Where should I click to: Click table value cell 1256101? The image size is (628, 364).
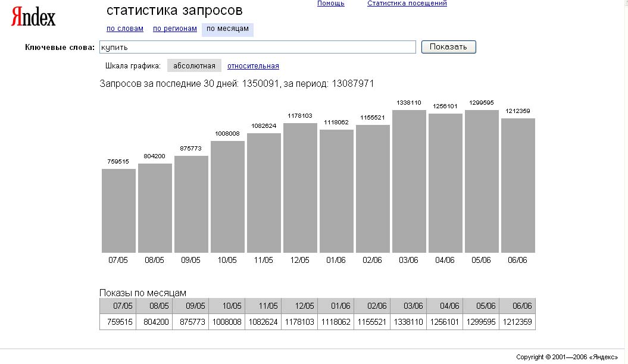445,322
